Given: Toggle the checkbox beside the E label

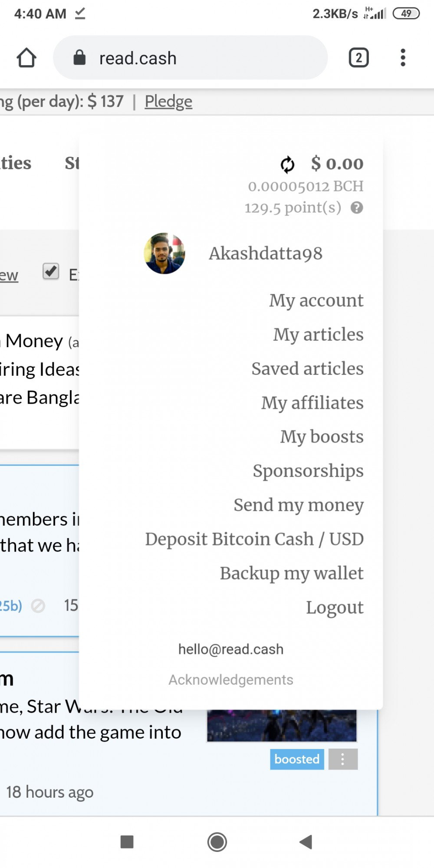Looking at the screenshot, I should pyautogui.click(x=51, y=272).
